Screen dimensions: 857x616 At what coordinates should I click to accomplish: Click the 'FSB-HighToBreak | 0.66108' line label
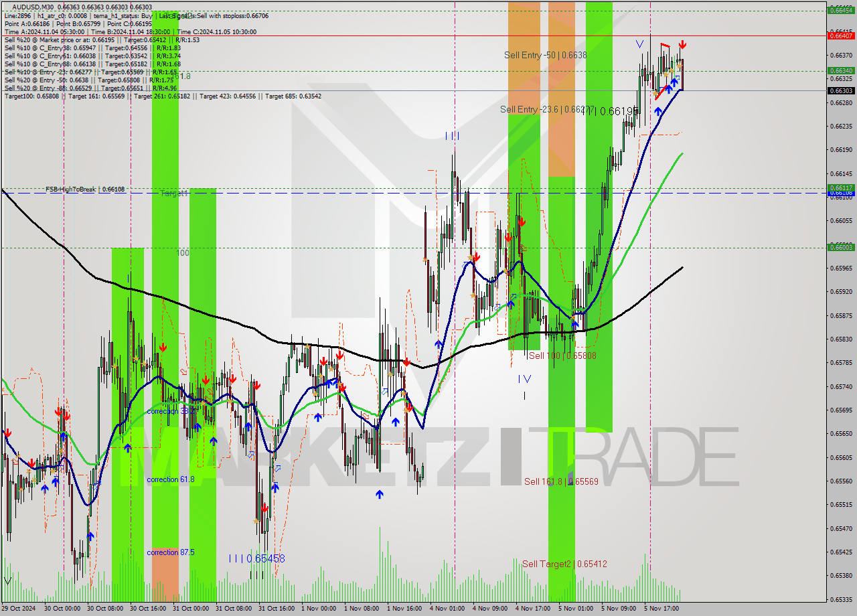click(85, 189)
